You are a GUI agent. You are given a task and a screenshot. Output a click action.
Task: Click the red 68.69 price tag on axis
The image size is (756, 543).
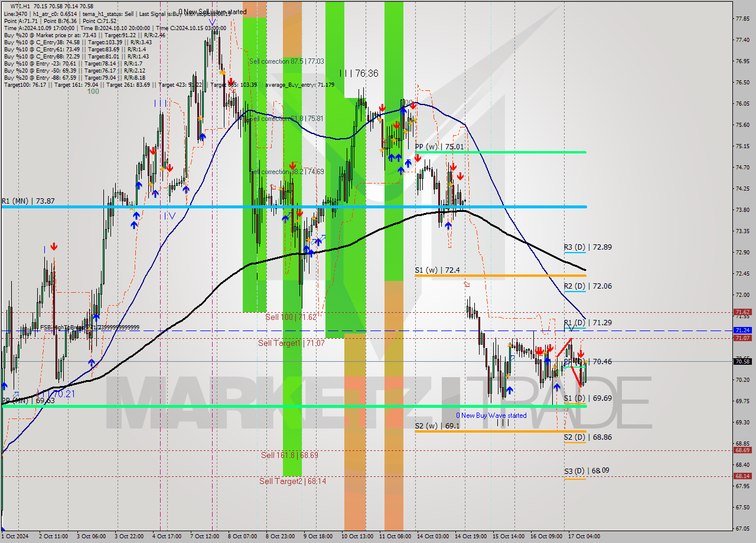click(742, 450)
